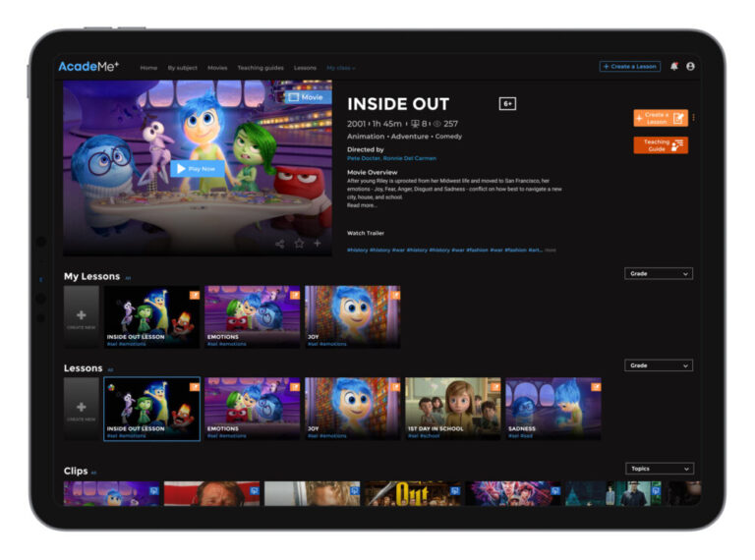Open Joy card in My Lessons
The height and width of the screenshot is (560, 755).
click(x=353, y=317)
